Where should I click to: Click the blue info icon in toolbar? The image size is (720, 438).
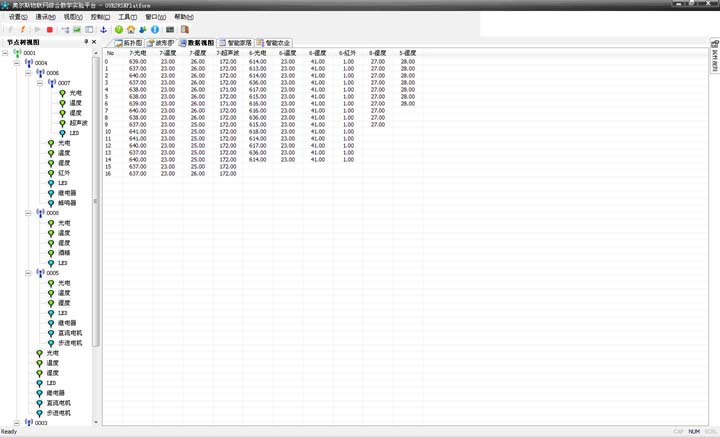(x=155, y=30)
